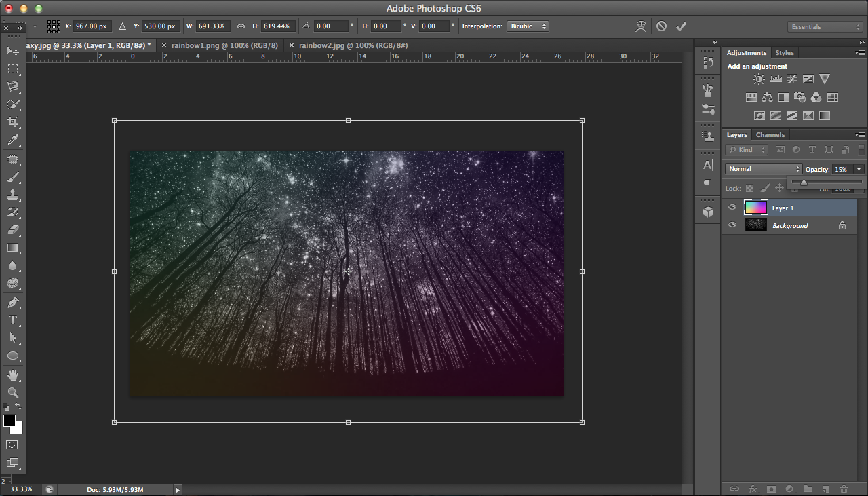Image resolution: width=868 pixels, height=496 pixels.
Task: Add a Color Balance adjustment
Action: (767, 98)
